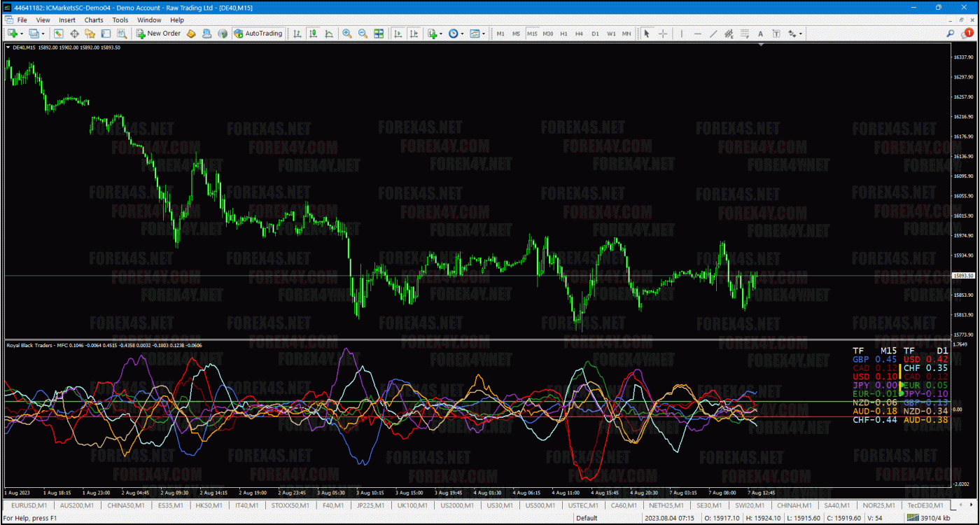
Task: Toggle chart Auto Scroll
Action: [x=398, y=34]
